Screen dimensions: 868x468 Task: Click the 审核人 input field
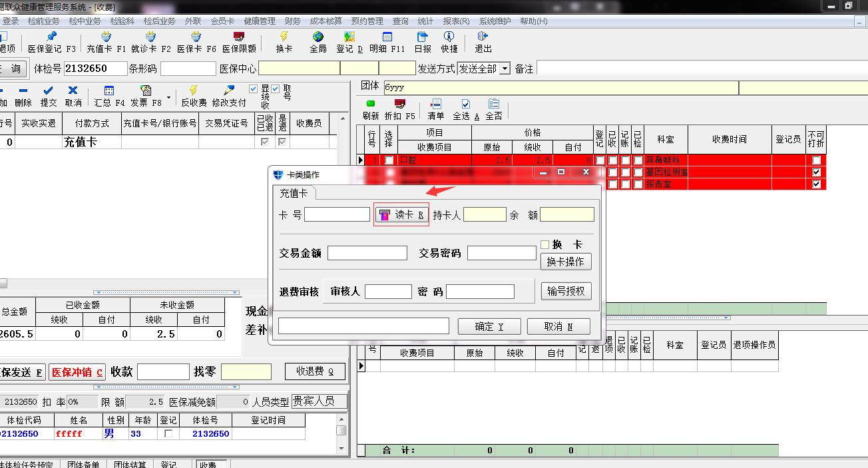coord(389,292)
